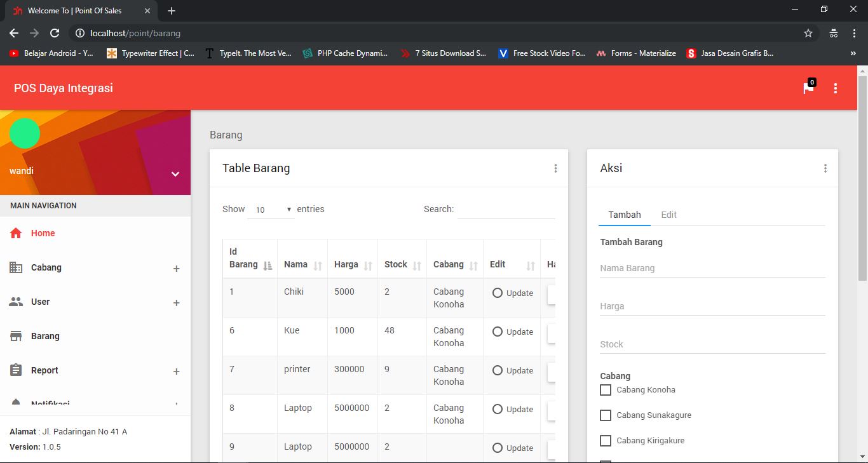
Task: Open the User section icon in navigation
Action: (17, 302)
